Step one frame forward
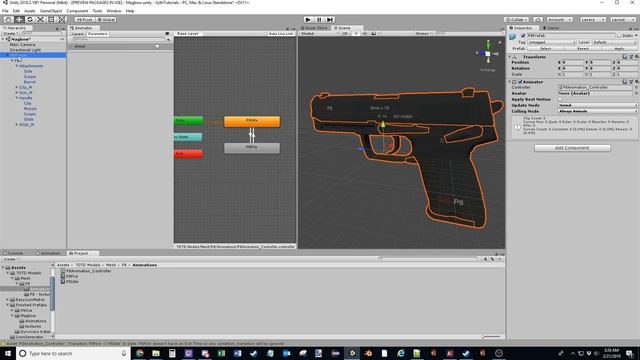 click(x=330, y=20)
